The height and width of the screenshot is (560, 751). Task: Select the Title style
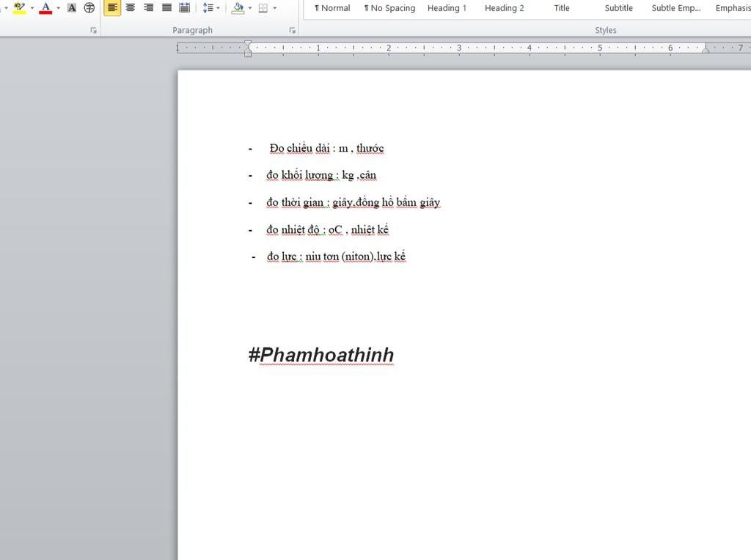click(562, 8)
